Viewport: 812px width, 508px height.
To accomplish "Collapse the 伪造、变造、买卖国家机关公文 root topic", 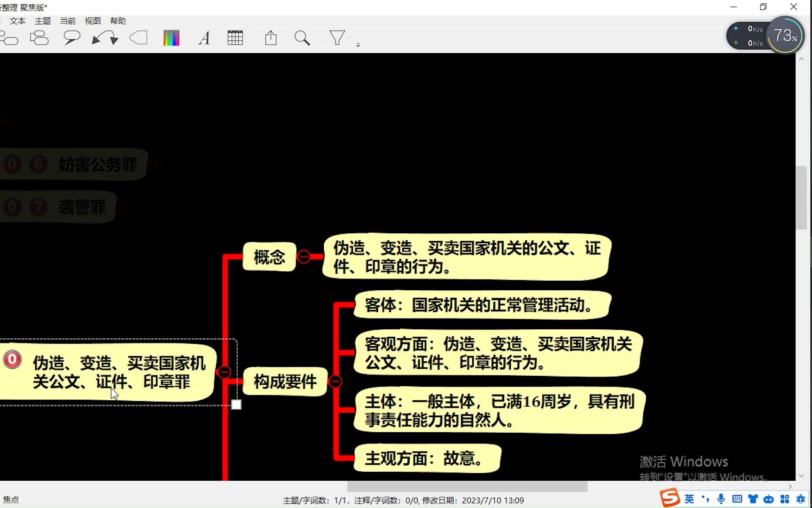I will 224,372.
